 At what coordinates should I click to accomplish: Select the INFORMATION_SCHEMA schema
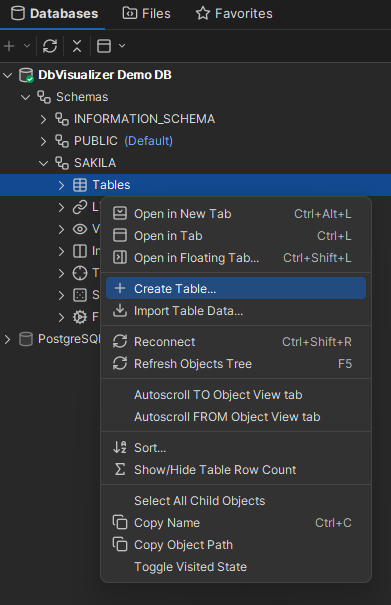144,119
